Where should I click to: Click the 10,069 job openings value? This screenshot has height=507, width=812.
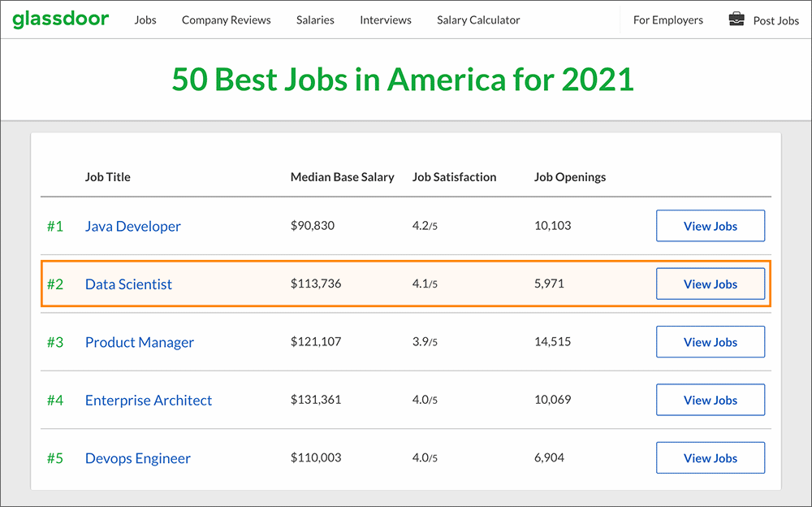tap(552, 400)
